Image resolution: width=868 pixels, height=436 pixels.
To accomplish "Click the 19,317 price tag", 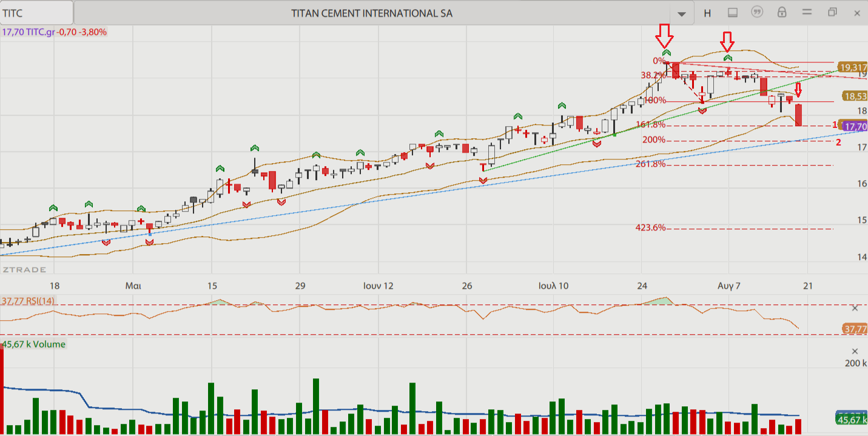I will (853, 67).
